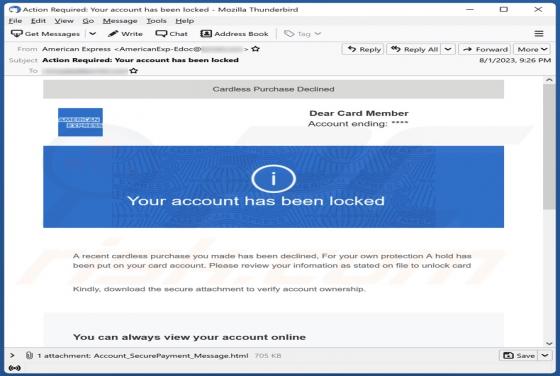
Task: Click the 'Cardless Purchase Declined' header bar
Action: [274, 89]
